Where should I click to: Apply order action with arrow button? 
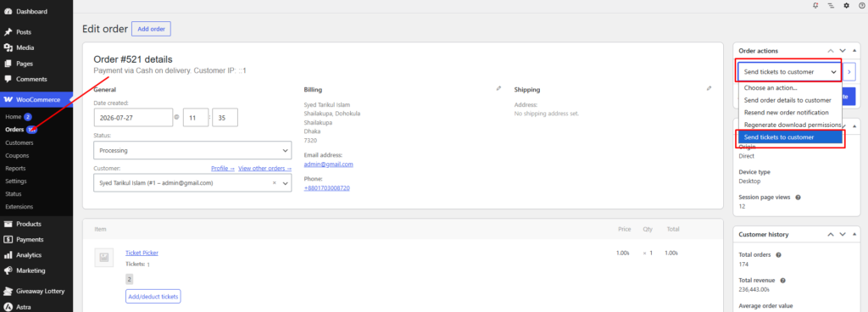(x=849, y=72)
